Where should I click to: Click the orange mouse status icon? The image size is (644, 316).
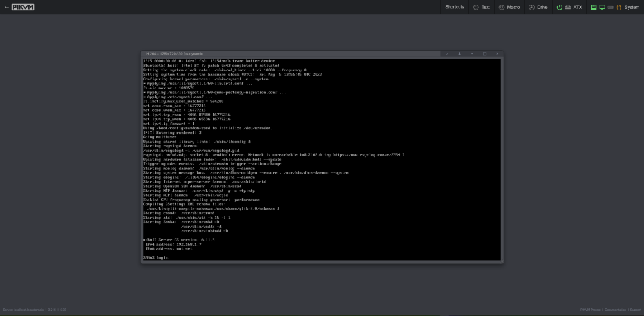619,7
